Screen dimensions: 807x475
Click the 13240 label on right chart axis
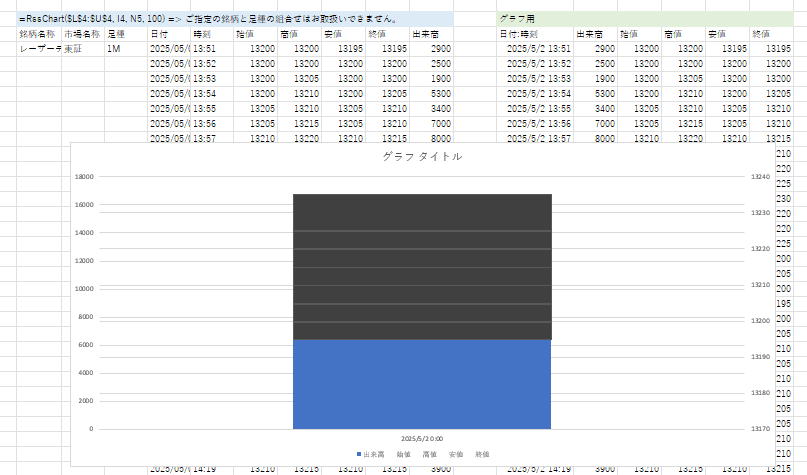761,177
